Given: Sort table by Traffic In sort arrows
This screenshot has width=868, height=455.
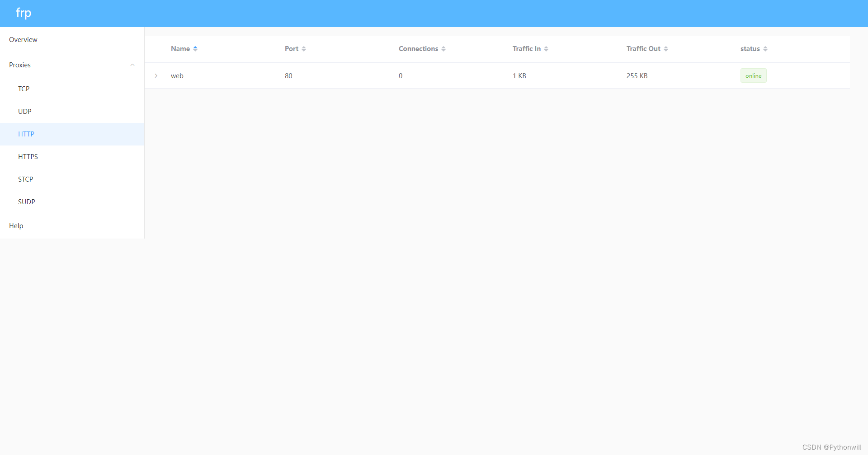Looking at the screenshot, I should coord(546,49).
